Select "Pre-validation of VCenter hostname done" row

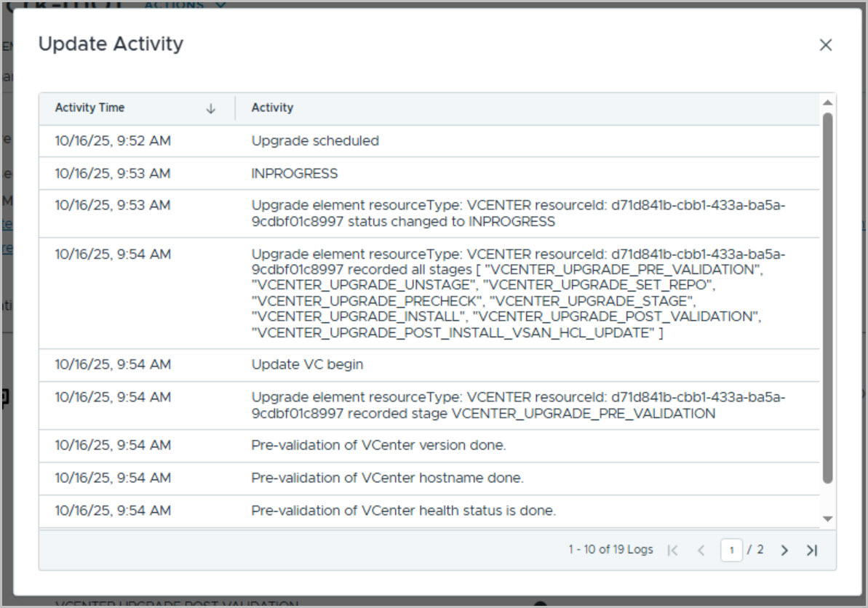pos(387,478)
